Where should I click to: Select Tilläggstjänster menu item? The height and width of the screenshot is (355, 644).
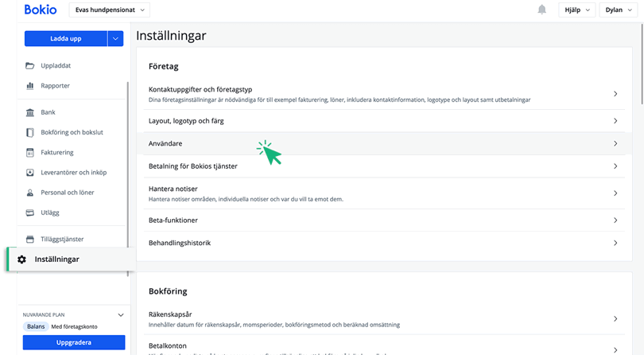(62, 239)
